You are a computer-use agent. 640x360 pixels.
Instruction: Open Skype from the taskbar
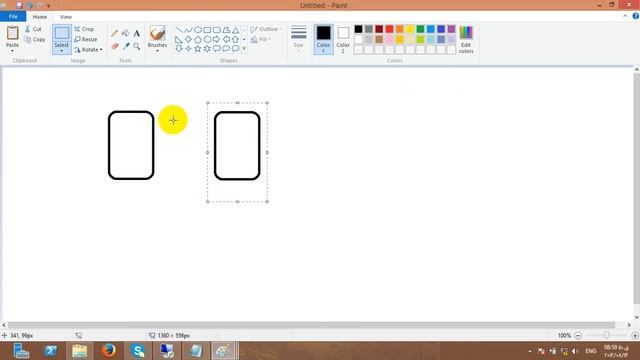(x=138, y=351)
